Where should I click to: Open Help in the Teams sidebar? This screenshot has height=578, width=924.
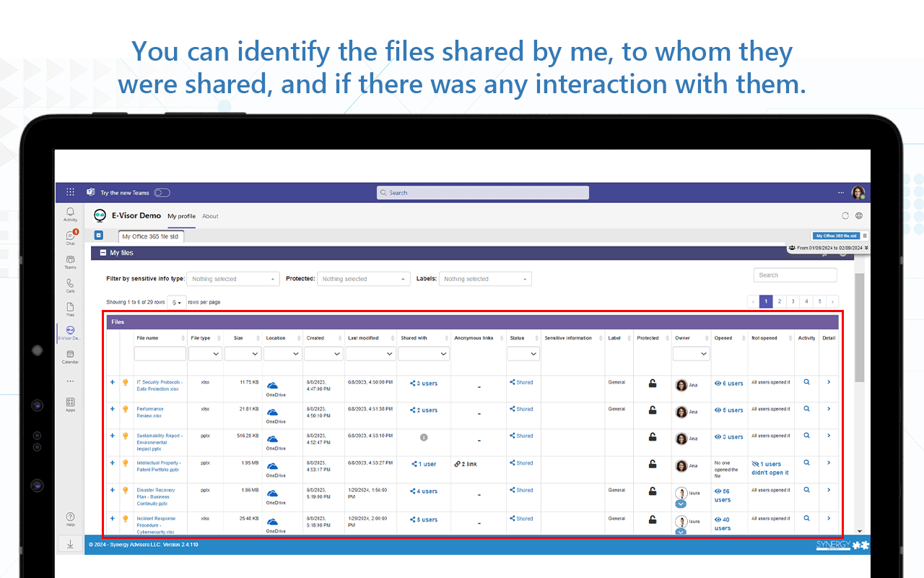pyautogui.click(x=70, y=519)
